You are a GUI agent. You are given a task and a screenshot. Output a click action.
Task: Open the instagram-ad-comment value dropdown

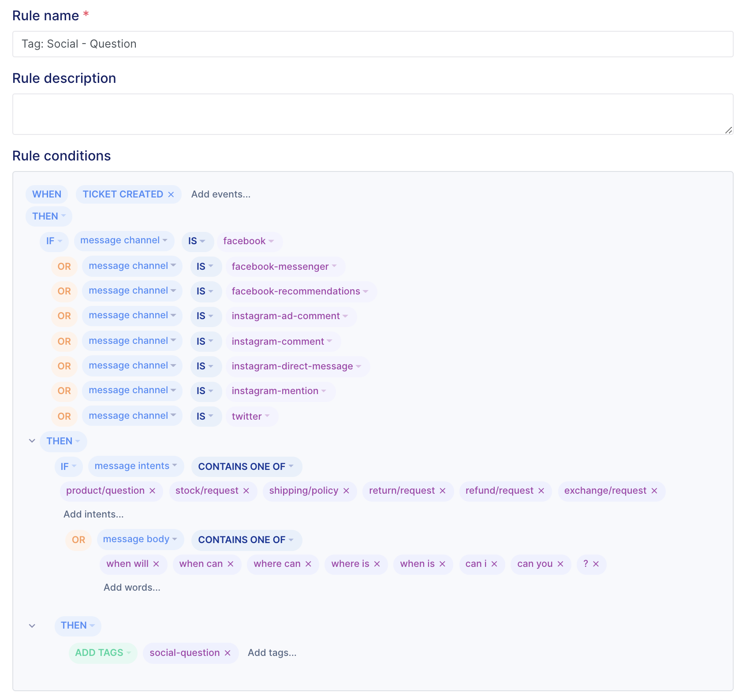point(291,316)
